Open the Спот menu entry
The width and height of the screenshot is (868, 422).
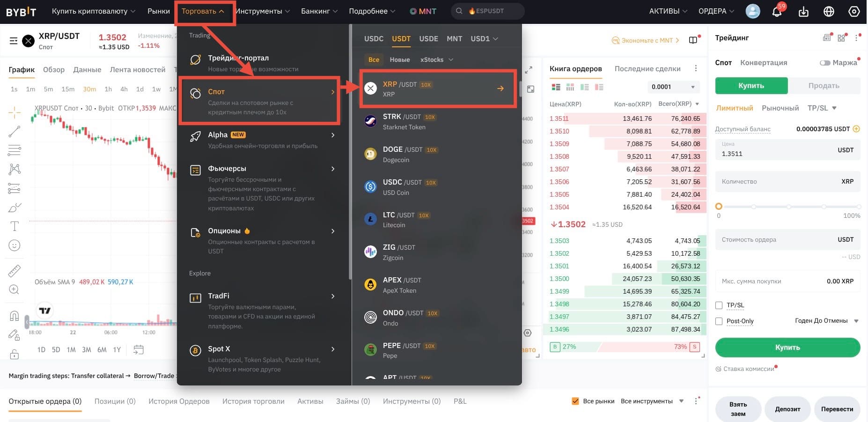coord(260,101)
